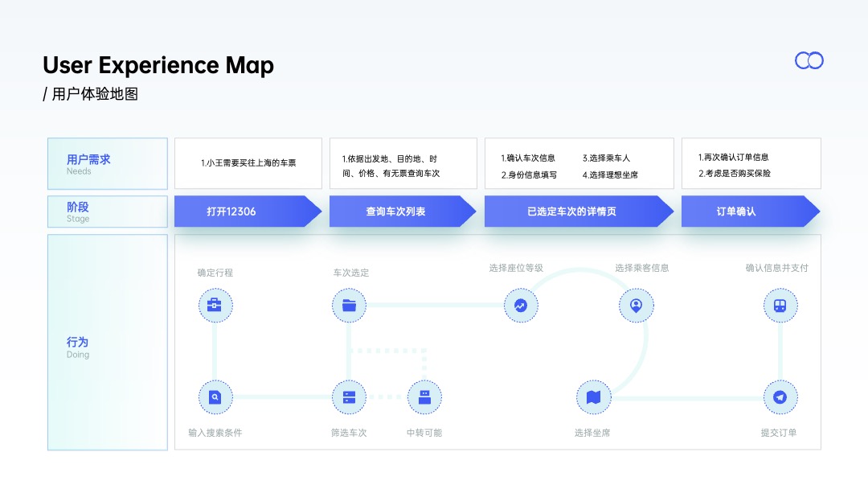
Task: Click the interlocking circles logo
Action: click(x=809, y=60)
